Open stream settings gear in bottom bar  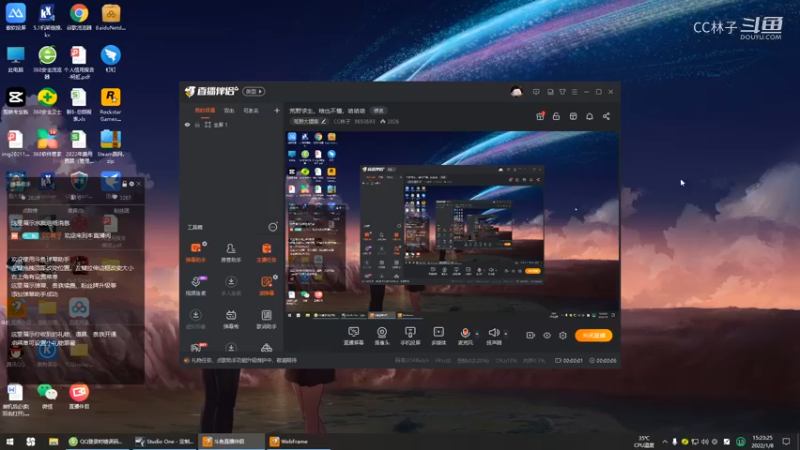pos(563,335)
